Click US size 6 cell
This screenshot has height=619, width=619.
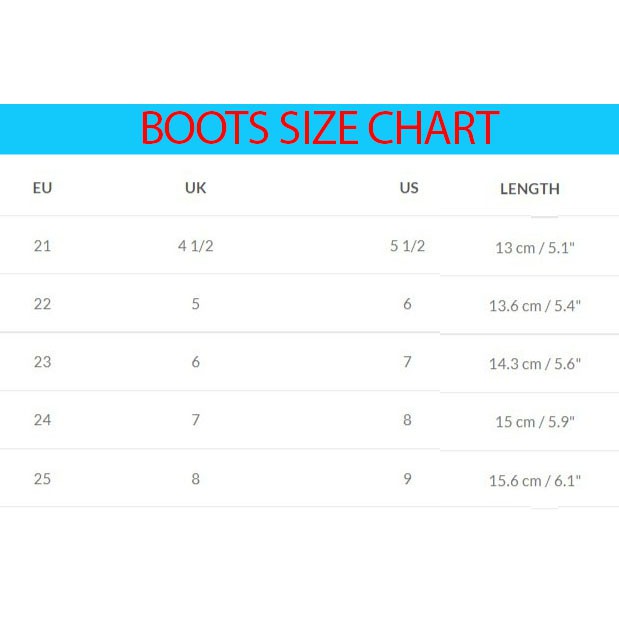(407, 304)
